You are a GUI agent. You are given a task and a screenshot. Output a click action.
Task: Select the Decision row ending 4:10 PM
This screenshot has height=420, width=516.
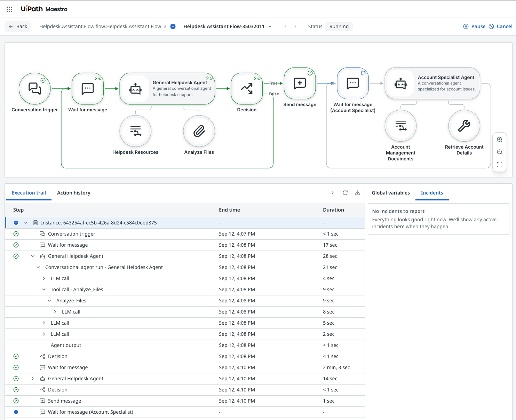185,390
